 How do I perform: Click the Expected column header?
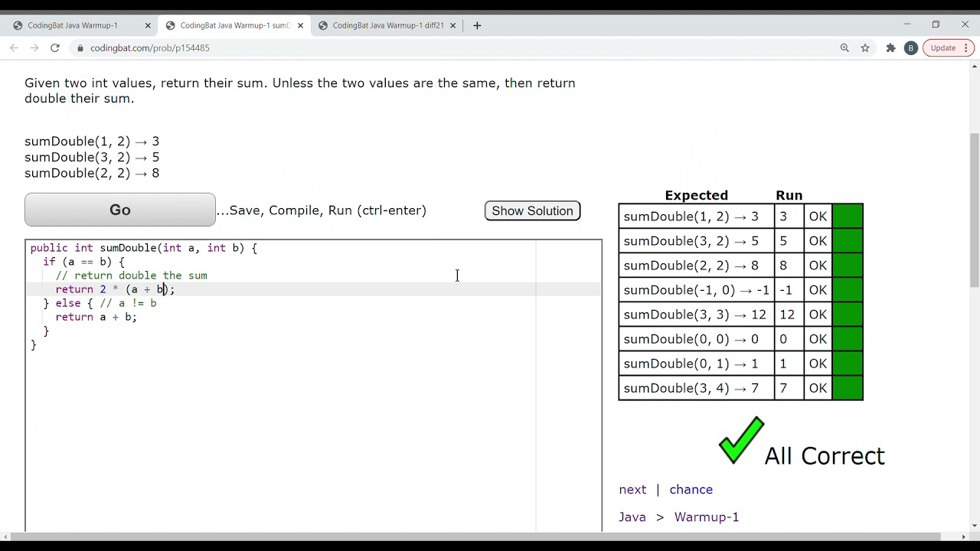point(696,195)
